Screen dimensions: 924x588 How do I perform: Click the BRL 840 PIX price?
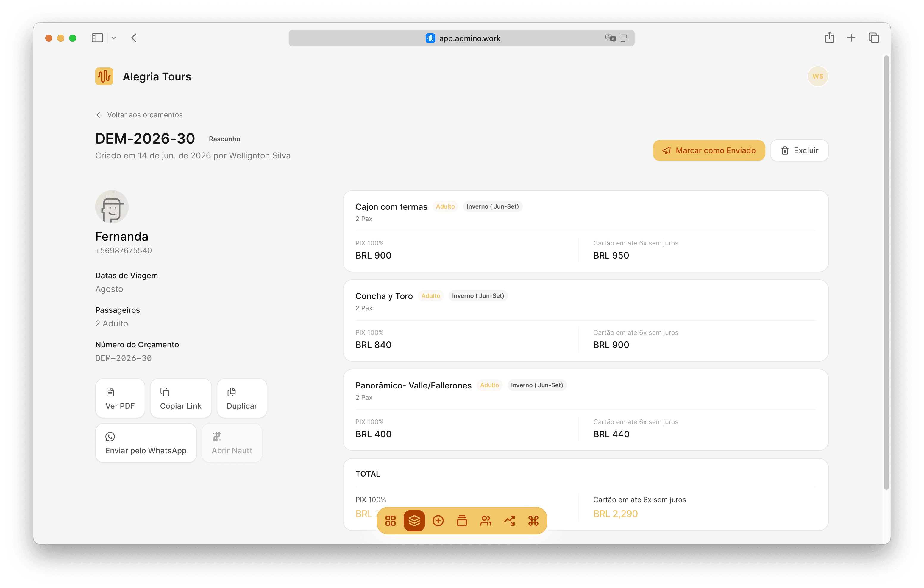[373, 345]
